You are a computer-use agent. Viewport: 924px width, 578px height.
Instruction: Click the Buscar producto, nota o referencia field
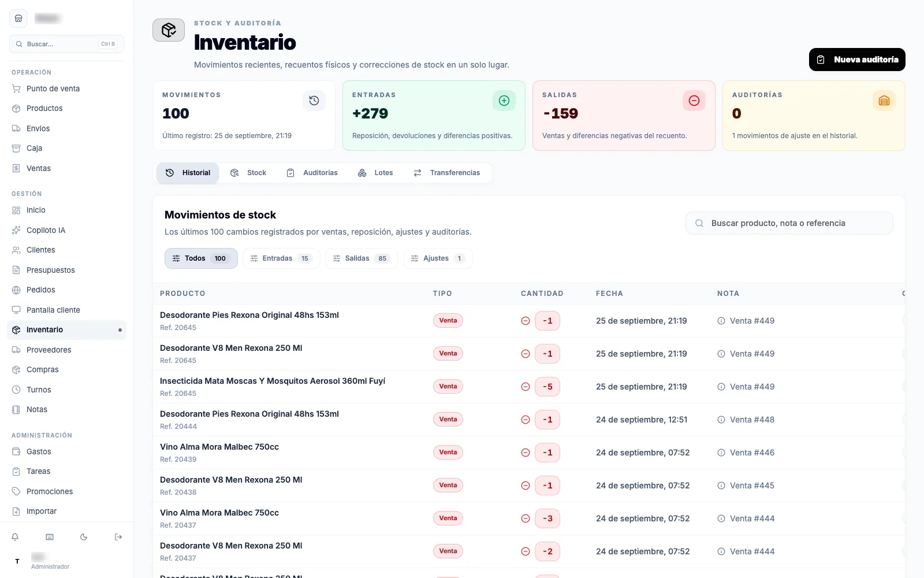click(x=789, y=223)
